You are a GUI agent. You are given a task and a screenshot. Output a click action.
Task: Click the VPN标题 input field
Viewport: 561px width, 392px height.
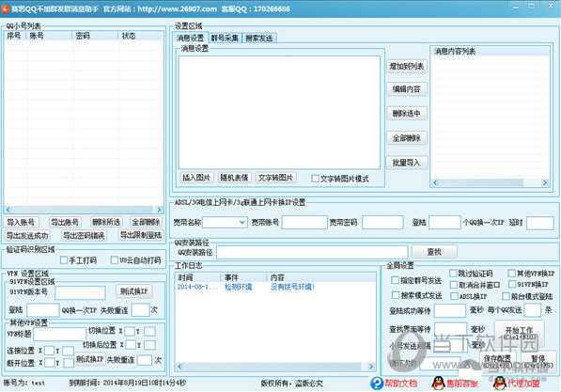tap(59, 335)
